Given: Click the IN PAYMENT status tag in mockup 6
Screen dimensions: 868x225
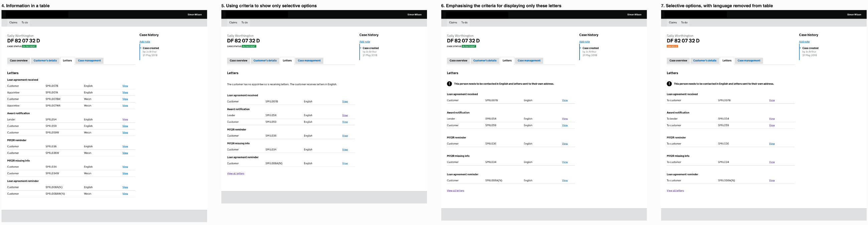Looking at the screenshot, I should (x=469, y=46).
